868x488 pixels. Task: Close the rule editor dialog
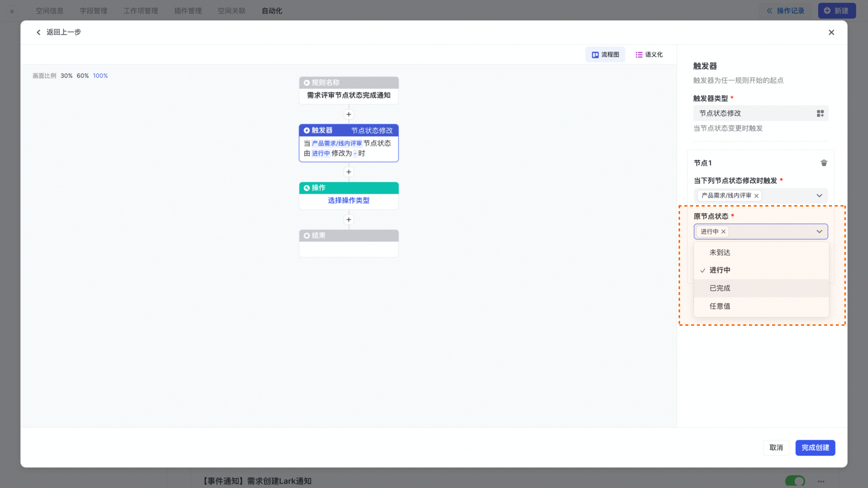pyautogui.click(x=831, y=32)
